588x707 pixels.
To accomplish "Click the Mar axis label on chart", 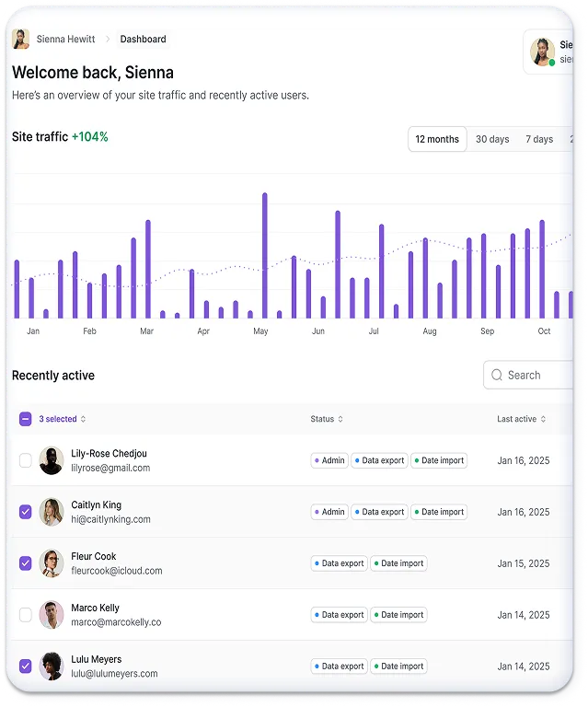I will click(x=146, y=331).
